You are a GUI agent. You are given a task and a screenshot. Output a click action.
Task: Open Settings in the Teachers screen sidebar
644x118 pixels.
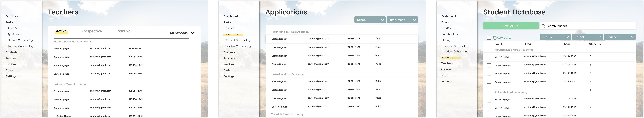click(11, 76)
